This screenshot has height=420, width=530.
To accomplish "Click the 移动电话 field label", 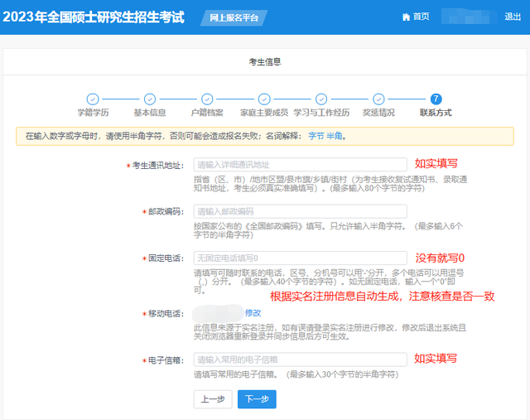I will [166, 314].
